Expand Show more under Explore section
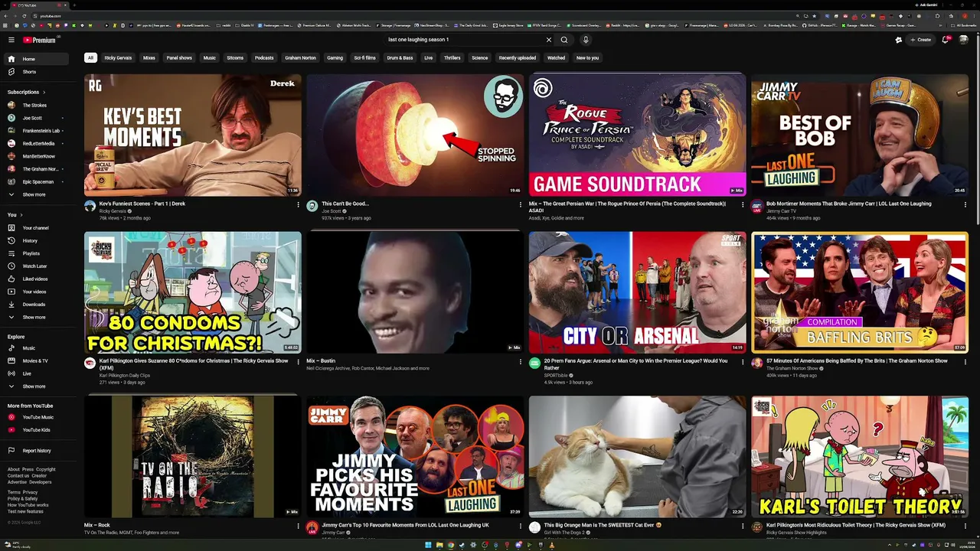The image size is (980, 551). pyautogui.click(x=38, y=386)
